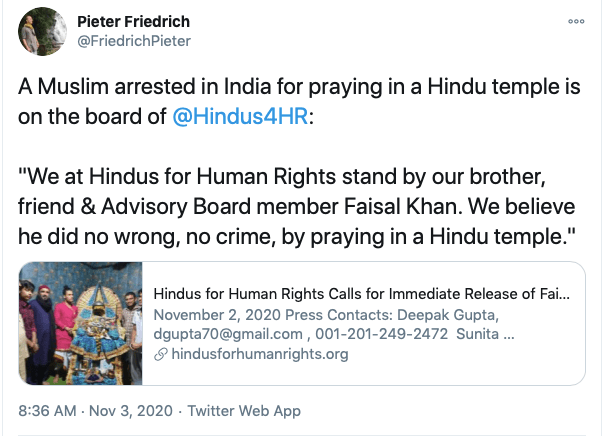This screenshot has width=606, height=436.
Task: Visit the @FriedrichPieter handle
Action: [x=134, y=41]
